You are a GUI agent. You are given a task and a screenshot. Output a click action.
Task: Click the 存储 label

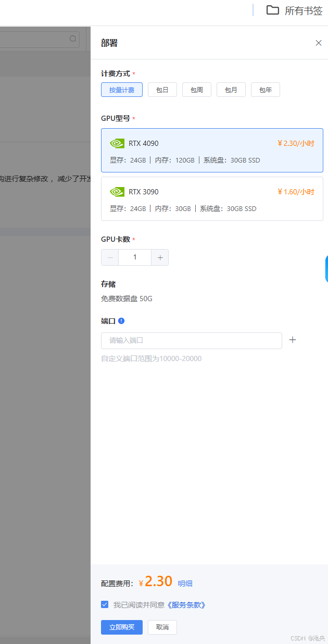[108, 284]
